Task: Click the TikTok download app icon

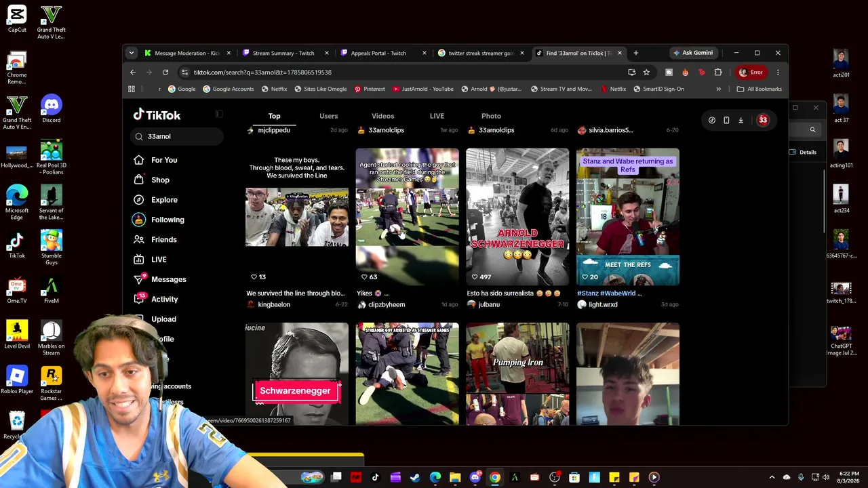Action: pyautogui.click(x=741, y=120)
